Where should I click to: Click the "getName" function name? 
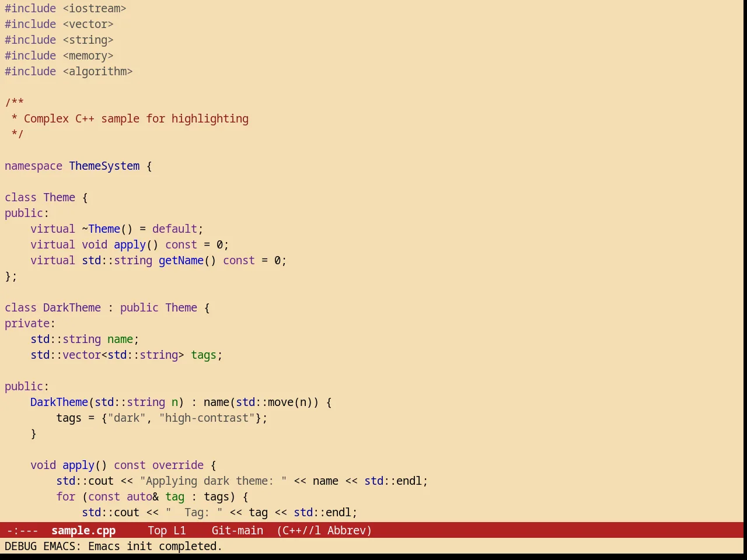(181, 260)
